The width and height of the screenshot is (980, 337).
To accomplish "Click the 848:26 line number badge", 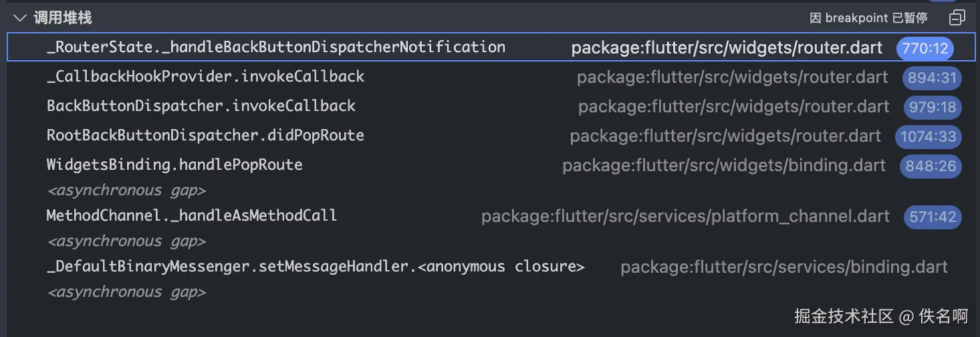I will pos(931,166).
